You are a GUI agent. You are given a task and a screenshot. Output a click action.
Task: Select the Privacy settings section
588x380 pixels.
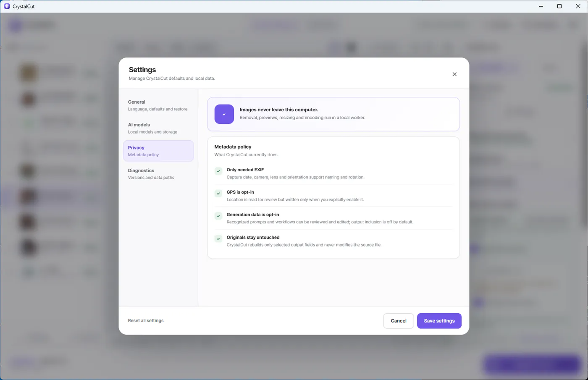coord(158,151)
